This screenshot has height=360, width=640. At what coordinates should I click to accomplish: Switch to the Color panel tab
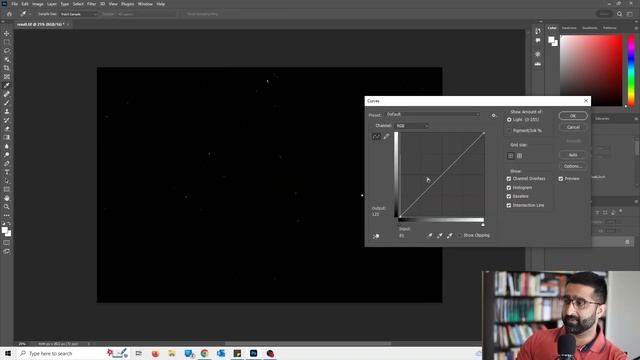[x=552, y=28]
